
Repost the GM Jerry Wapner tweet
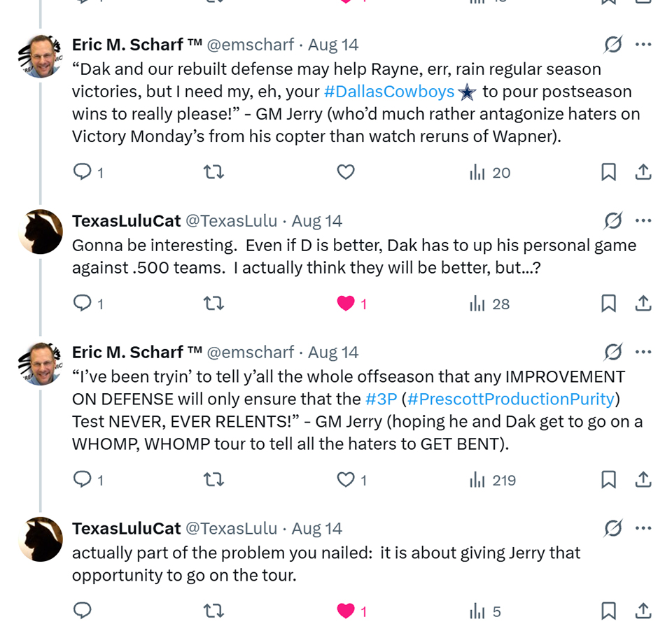click(213, 172)
